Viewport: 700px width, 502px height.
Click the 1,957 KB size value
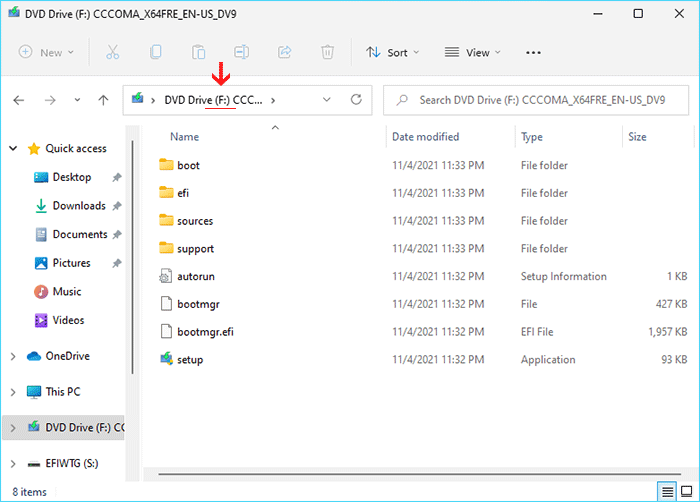(x=667, y=332)
